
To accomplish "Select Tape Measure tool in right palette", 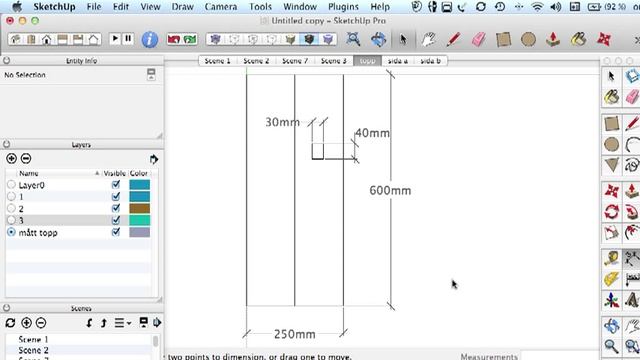I will 611,258.
